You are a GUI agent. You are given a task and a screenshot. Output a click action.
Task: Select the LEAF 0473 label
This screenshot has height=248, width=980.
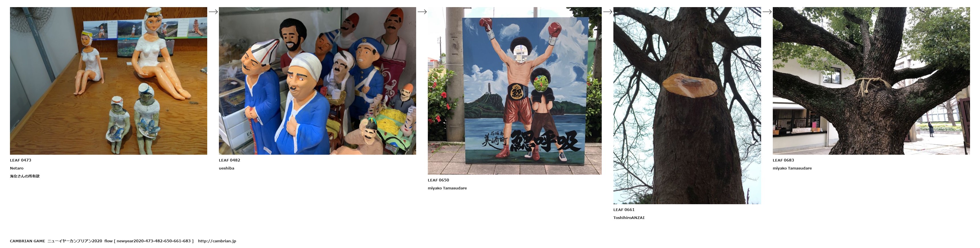pyautogui.click(x=20, y=160)
